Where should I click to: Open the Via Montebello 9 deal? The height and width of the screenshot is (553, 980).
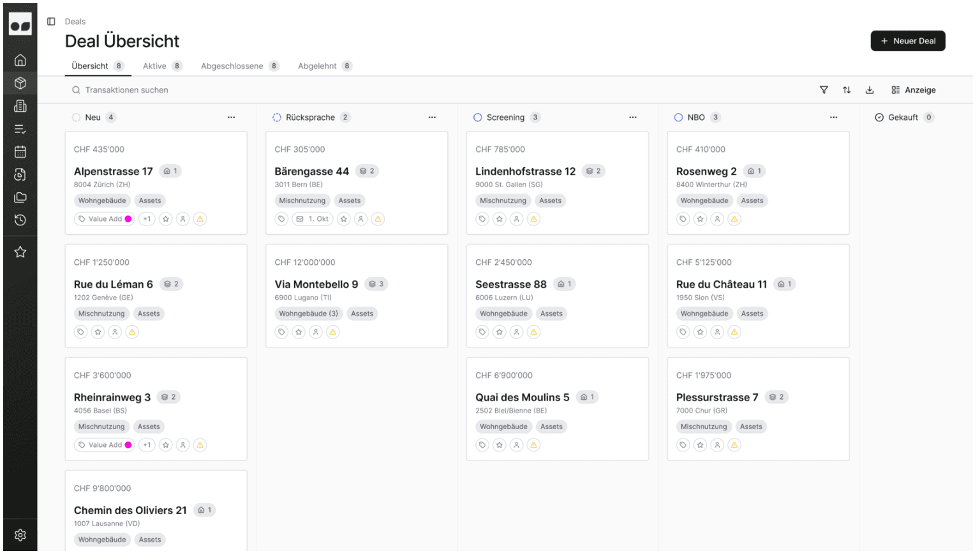coord(316,284)
